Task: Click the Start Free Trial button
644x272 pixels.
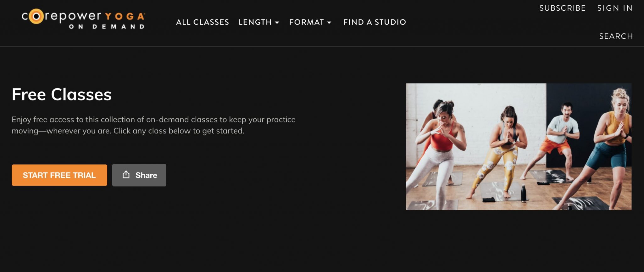Action: 59,175
